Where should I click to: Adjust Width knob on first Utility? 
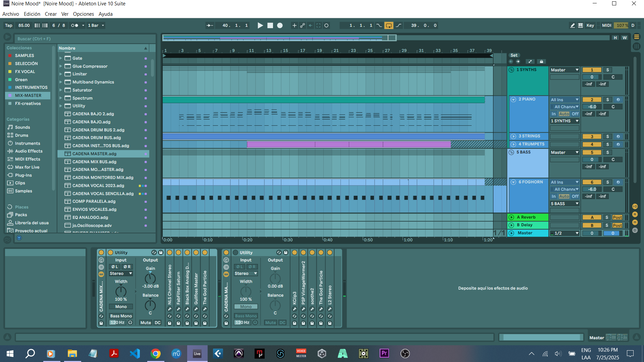[121, 291]
